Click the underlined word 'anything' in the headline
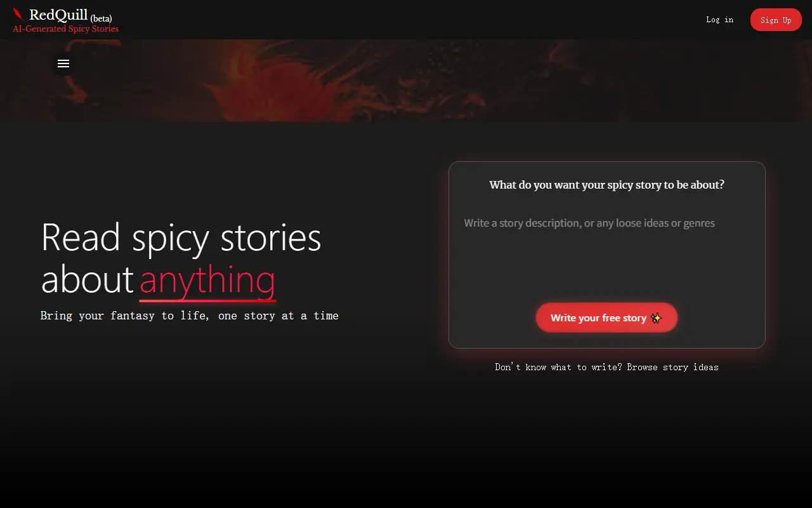Screen dimensions: 812x508 point(207,280)
